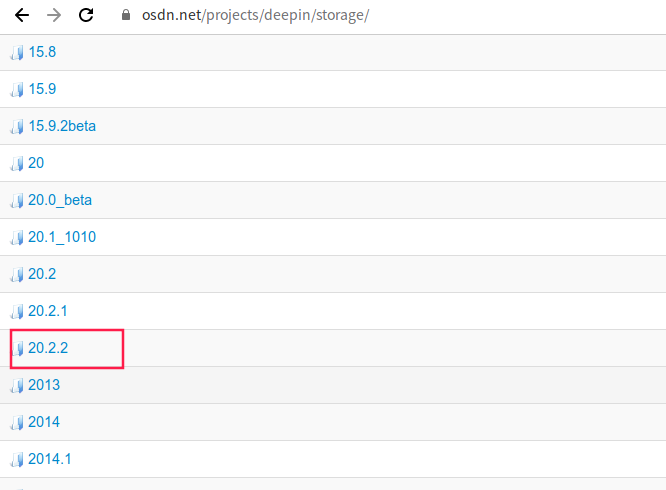Open the 20.2 folder link
This screenshot has width=666, height=490.
coord(42,274)
